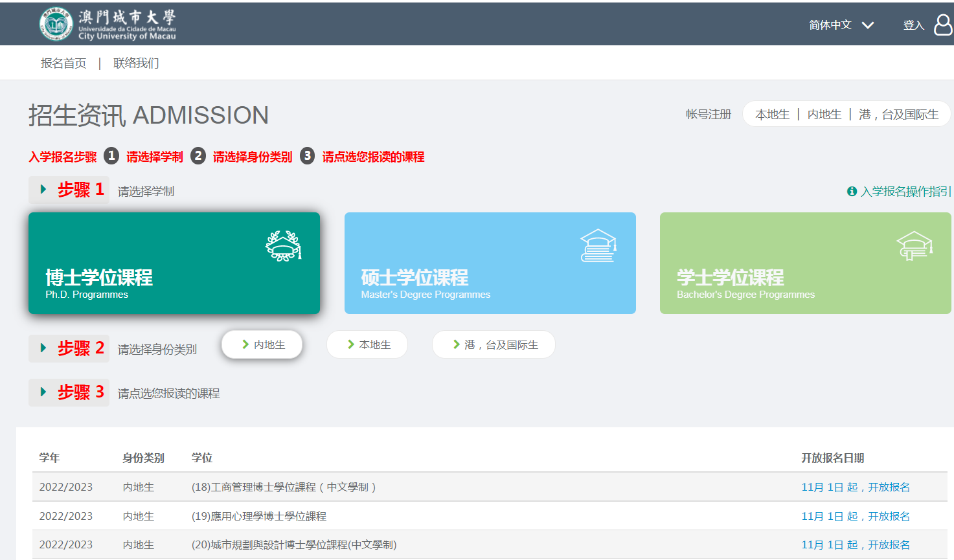The image size is (954, 560).
Task: Click the user profile icon beside 登入
Action: [x=943, y=25]
